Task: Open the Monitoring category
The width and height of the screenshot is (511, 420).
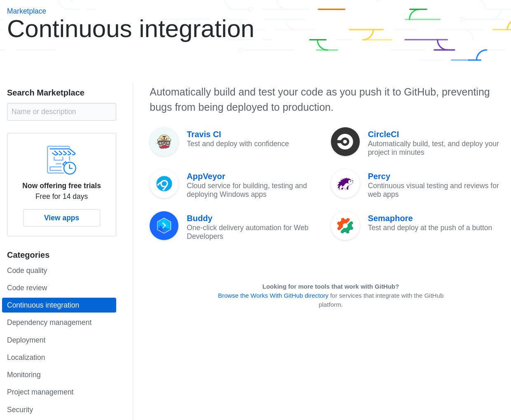Action: [x=24, y=375]
